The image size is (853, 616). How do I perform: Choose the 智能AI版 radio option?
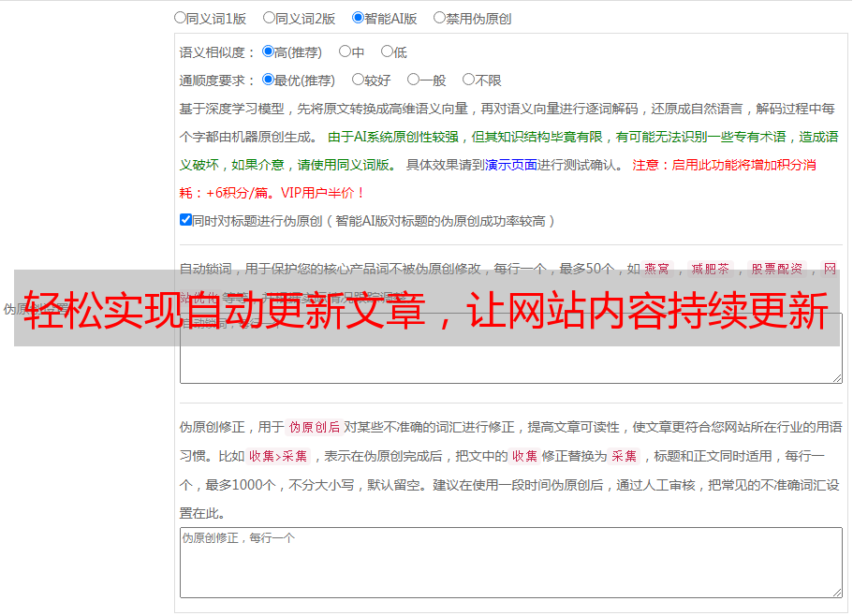(x=358, y=18)
